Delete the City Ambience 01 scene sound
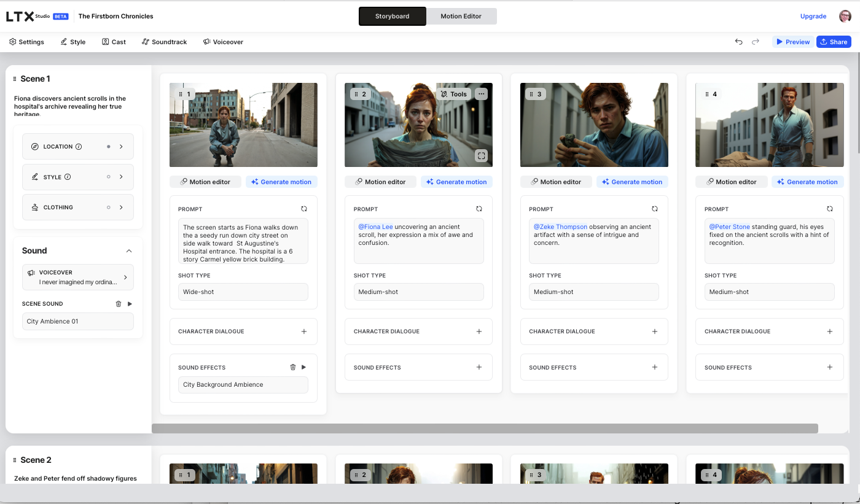Screen dimensions: 860x504 [x=119, y=304]
